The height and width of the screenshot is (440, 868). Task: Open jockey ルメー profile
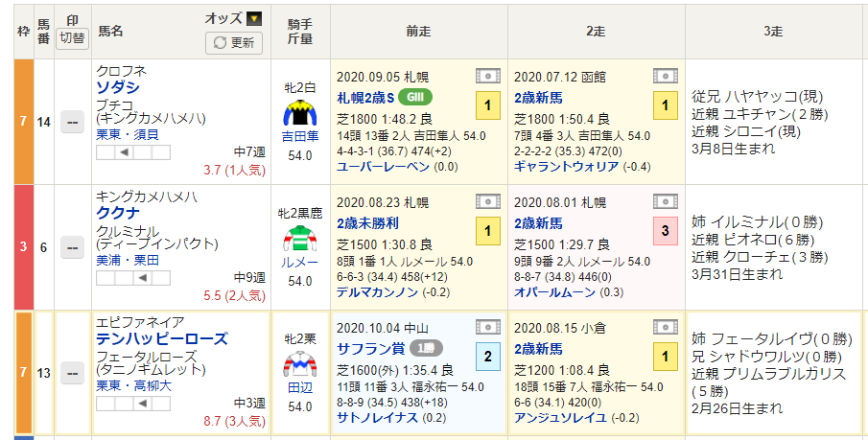300,263
